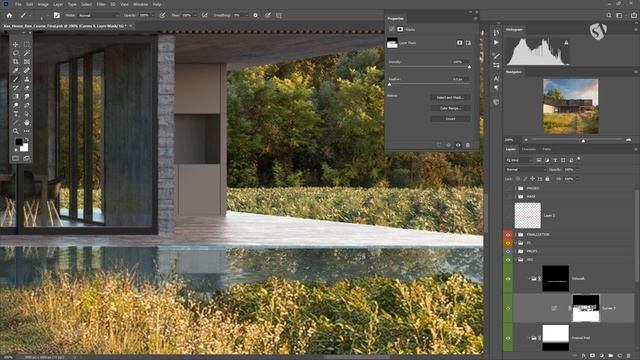
Task: Select the Gradient tool
Action: 16,96
